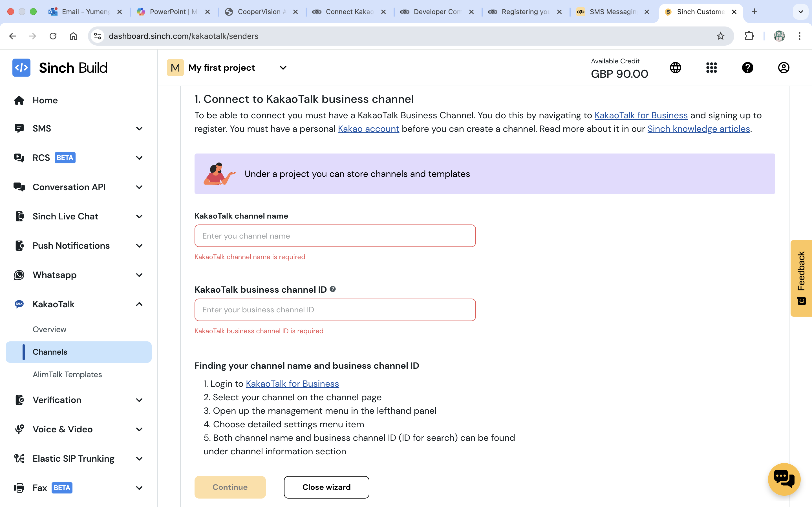Click the KakaoTalk sidebar icon
812x507 pixels.
point(19,304)
